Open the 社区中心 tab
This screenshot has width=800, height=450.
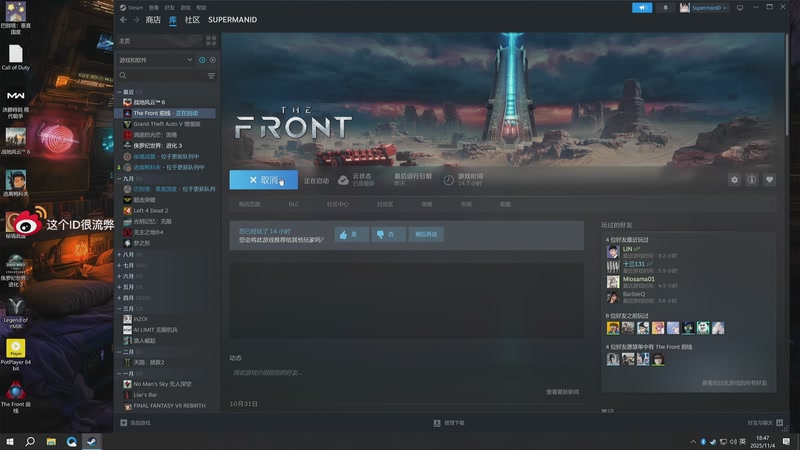point(337,204)
